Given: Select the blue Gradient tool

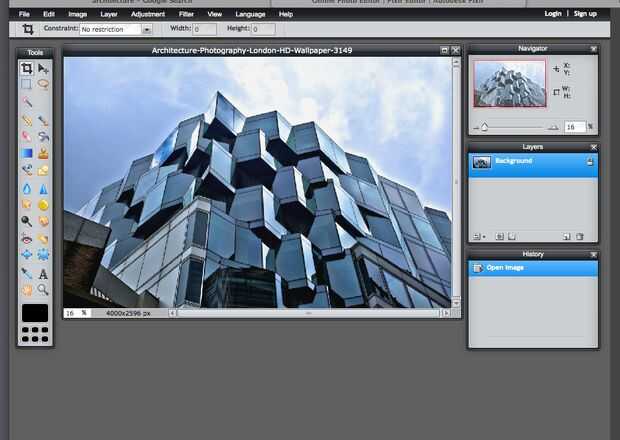Looking at the screenshot, I should [x=27, y=153].
